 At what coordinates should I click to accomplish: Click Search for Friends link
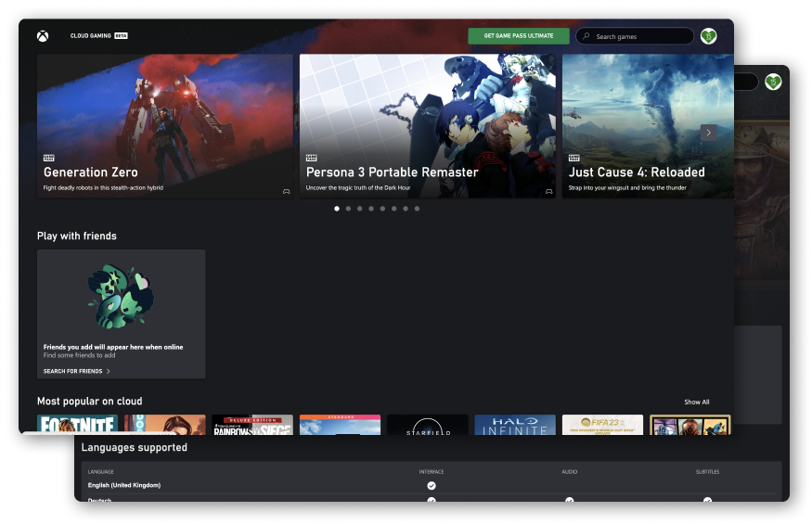click(x=73, y=371)
